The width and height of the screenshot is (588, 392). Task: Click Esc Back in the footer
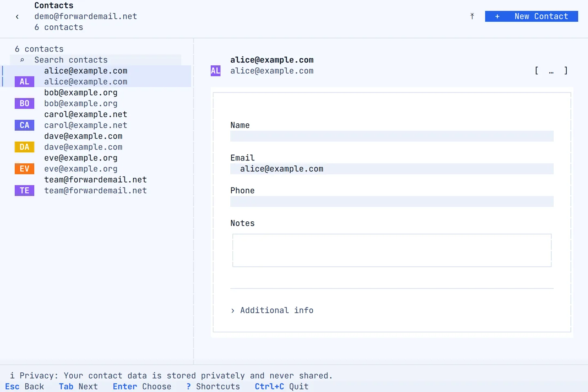pos(24,387)
